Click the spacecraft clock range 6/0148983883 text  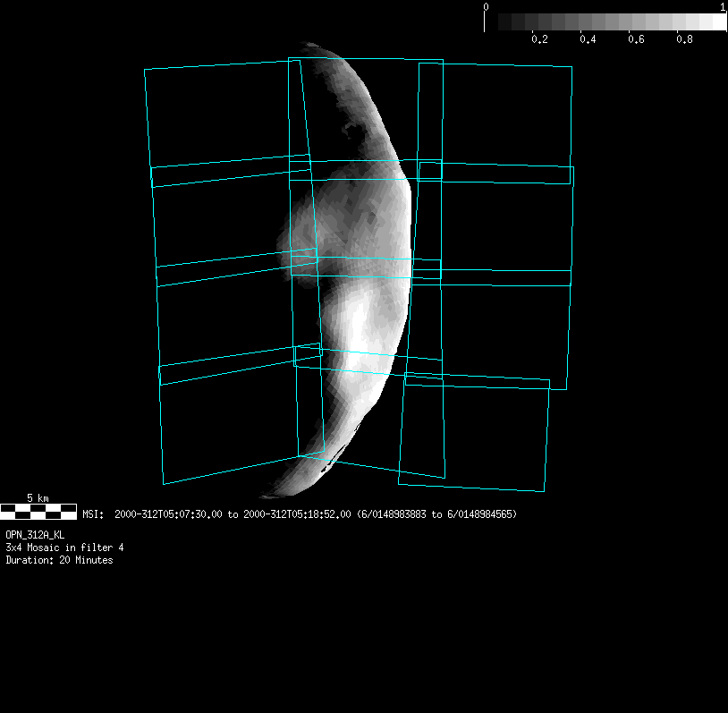tap(397, 514)
